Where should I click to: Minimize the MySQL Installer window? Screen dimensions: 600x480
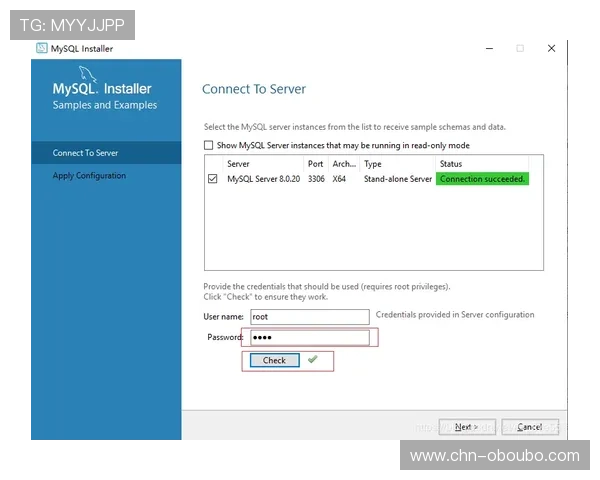coord(489,49)
